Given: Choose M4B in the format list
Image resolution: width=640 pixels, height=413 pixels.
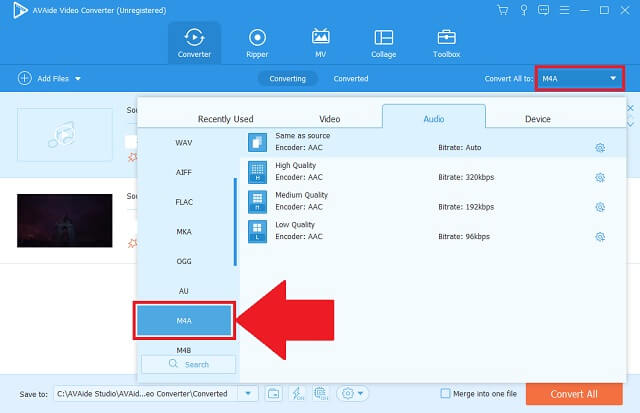Looking at the screenshot, I should (184, 350).
